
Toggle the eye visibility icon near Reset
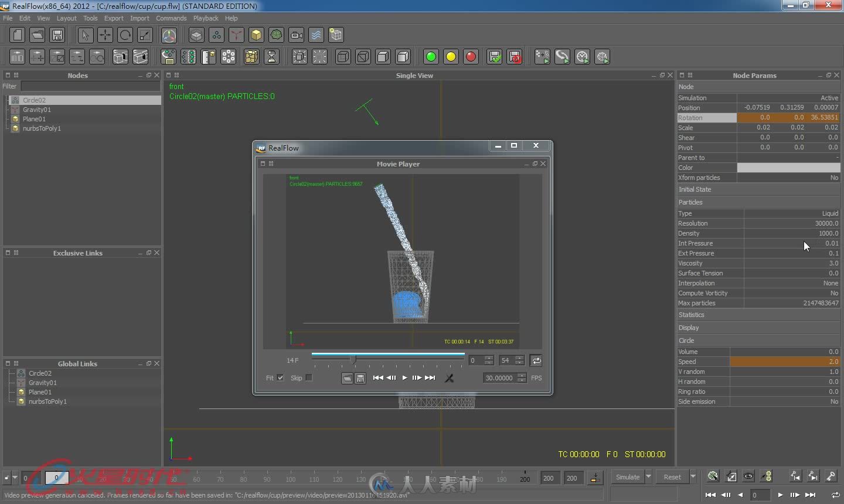[x=748, y=476]
